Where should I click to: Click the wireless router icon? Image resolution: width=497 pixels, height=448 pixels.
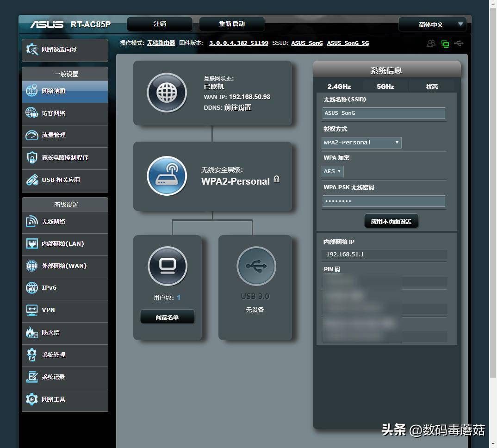pyautogui.click(x=167, y=176)
